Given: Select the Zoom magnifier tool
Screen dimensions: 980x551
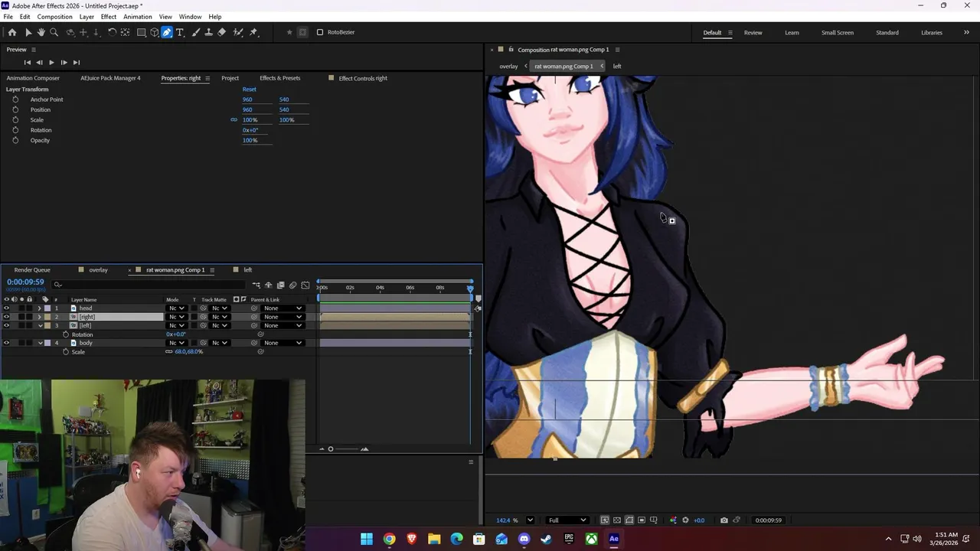Looking at the screenshot, I should [54, 32].
